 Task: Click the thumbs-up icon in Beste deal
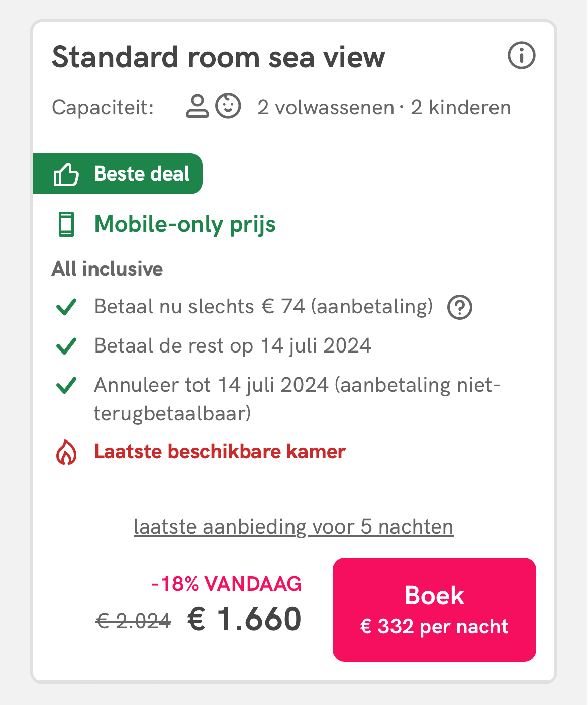pos(66,174)
